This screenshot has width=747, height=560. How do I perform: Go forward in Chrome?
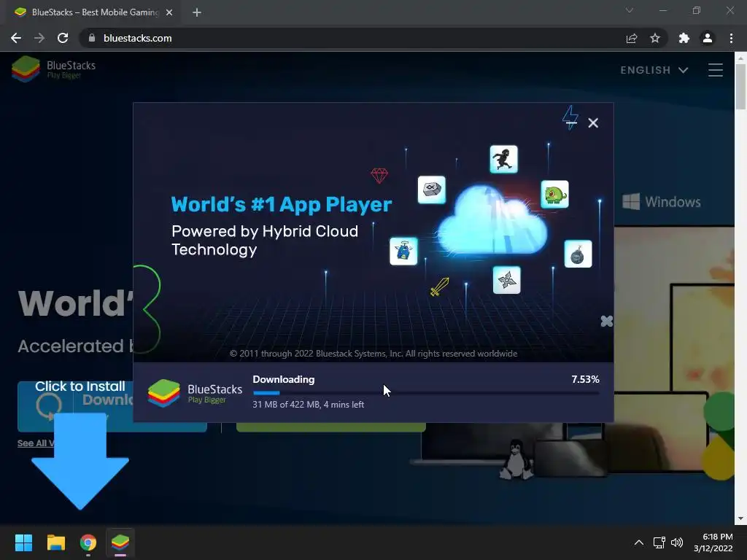click(x=39, y=38)
